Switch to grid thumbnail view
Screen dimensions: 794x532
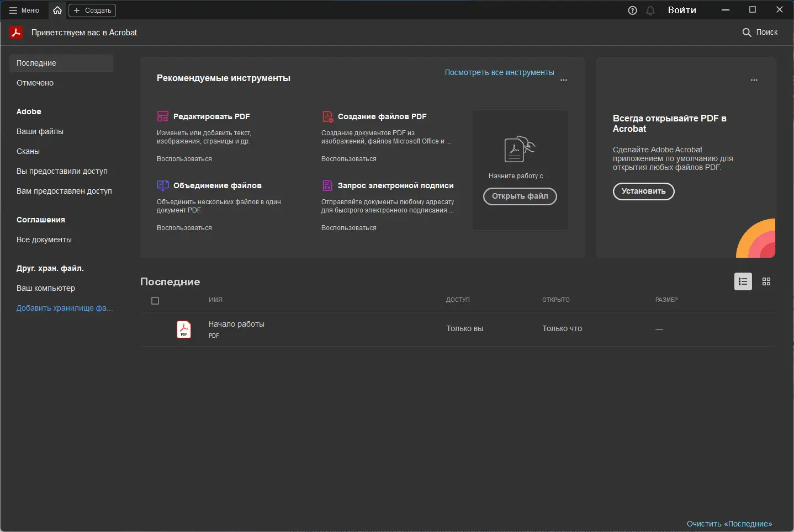tap(766, 281)
